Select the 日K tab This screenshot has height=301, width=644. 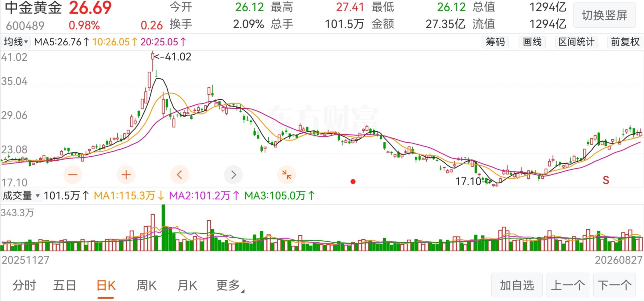(106, 285)
